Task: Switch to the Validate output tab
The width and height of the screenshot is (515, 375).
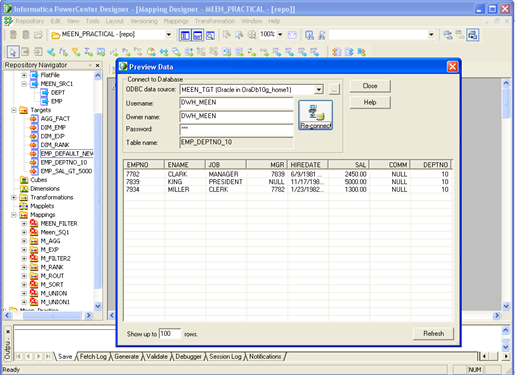Action: pyautogui.click(x=157, y=356)
